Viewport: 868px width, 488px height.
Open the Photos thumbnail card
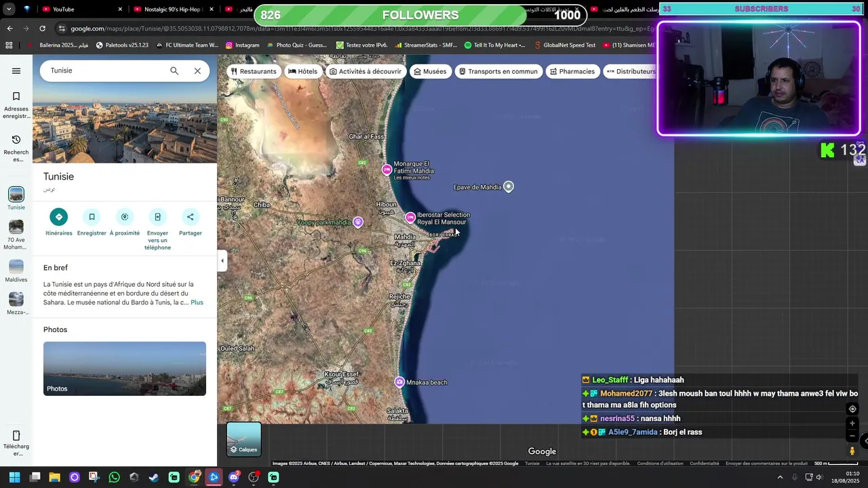pyautogui.click(x=125, y=369)
